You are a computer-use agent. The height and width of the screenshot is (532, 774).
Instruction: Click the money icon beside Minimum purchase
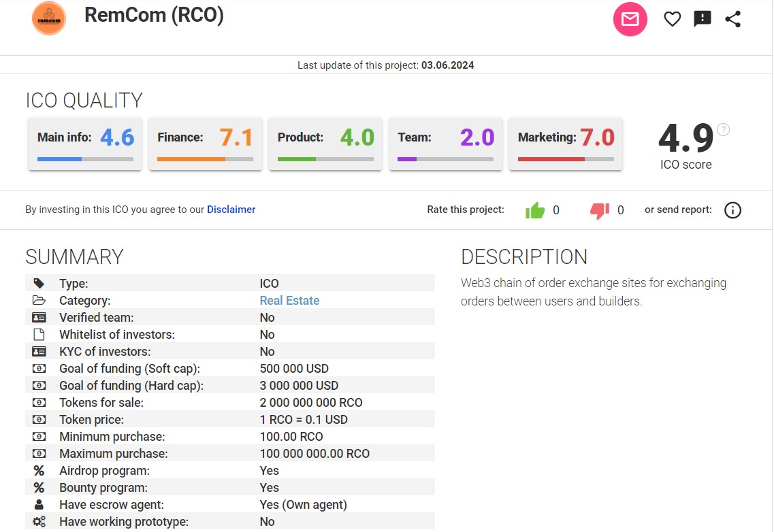click(x=39, y=437)
